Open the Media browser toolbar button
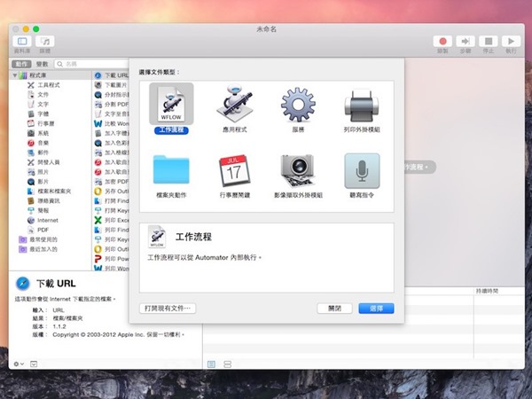Image resolution: width=532 pixels, height=399 pixels. tap(45, 42)
